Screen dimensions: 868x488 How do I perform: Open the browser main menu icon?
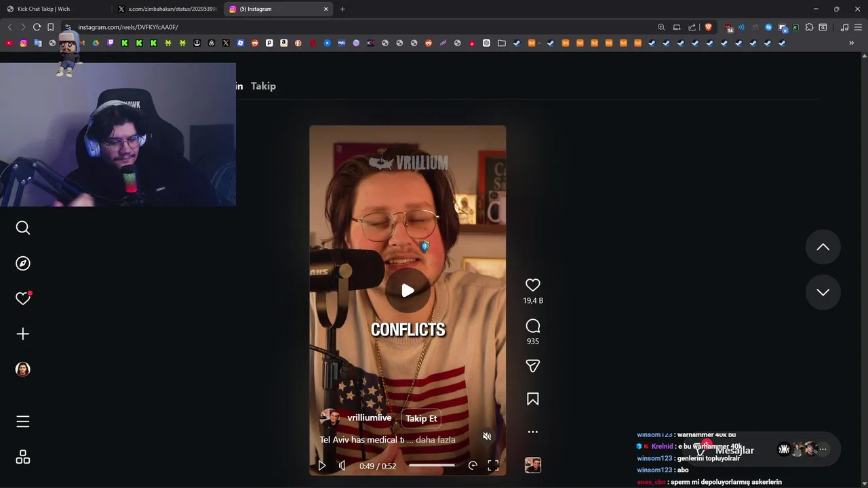click(858, 27)
